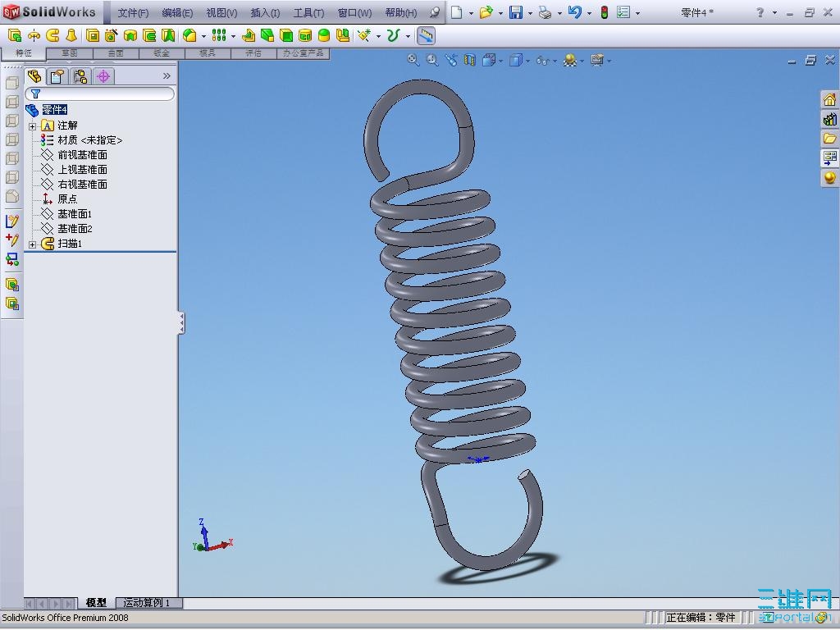This screenshot has height=630, width=840.
Task: Click the New document icon
Action: coord(456,12)
